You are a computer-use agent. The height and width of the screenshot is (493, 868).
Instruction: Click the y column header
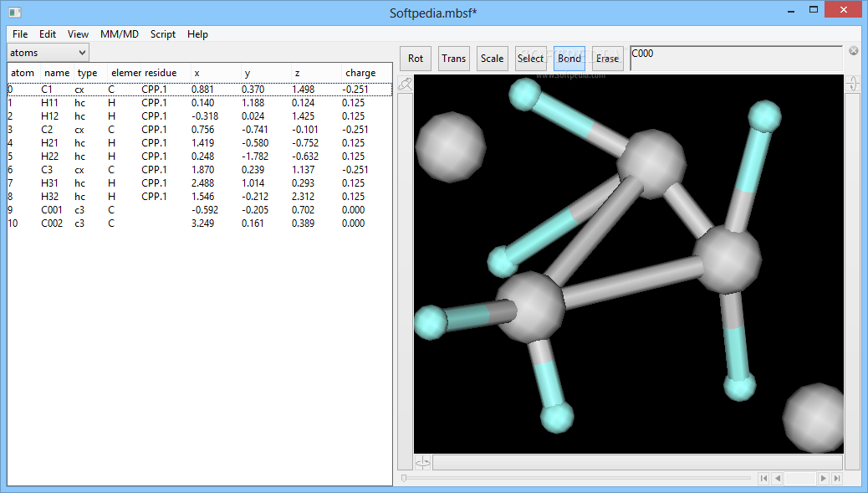pyautogui.click(x=266, y=73)
